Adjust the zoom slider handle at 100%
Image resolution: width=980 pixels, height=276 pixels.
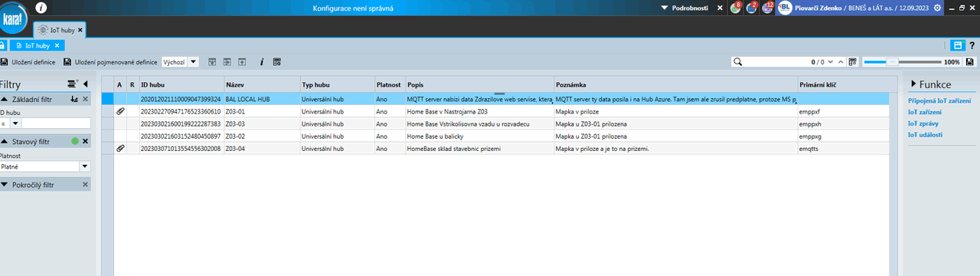click(x=891, y=61)
